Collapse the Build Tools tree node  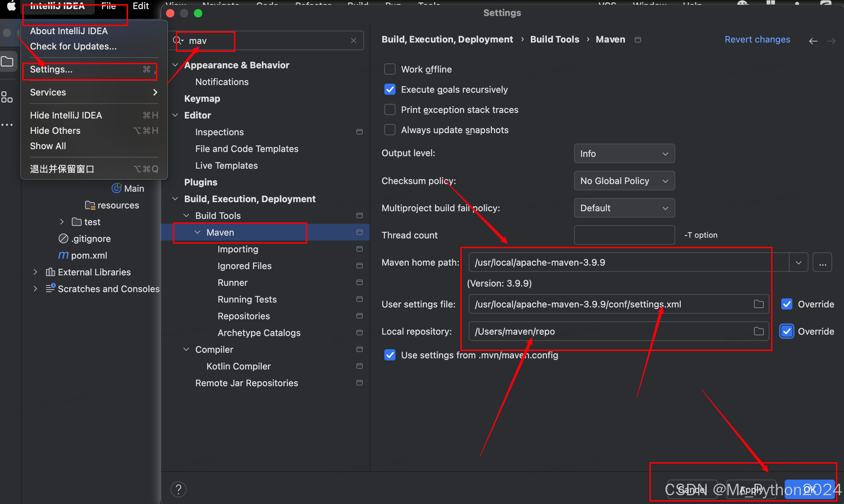(x=186, y=215)
